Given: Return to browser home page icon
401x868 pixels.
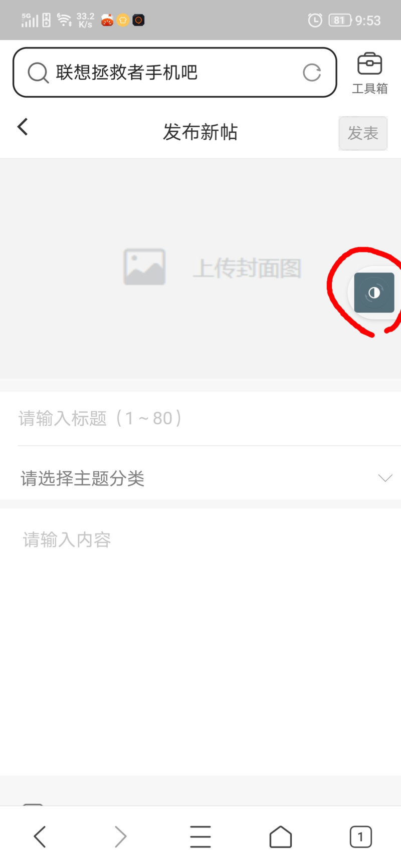Looking at the screenshot, I should 281,836.
